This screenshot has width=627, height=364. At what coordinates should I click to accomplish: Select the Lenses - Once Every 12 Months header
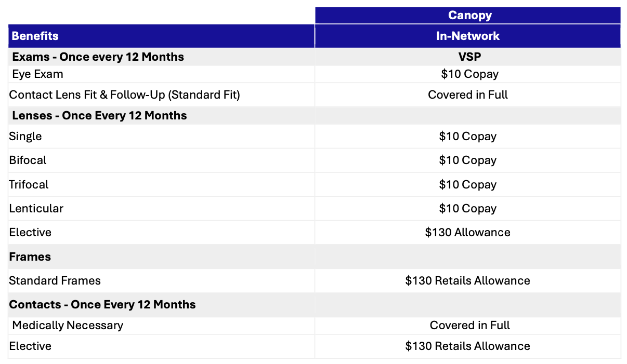point(99,116)
